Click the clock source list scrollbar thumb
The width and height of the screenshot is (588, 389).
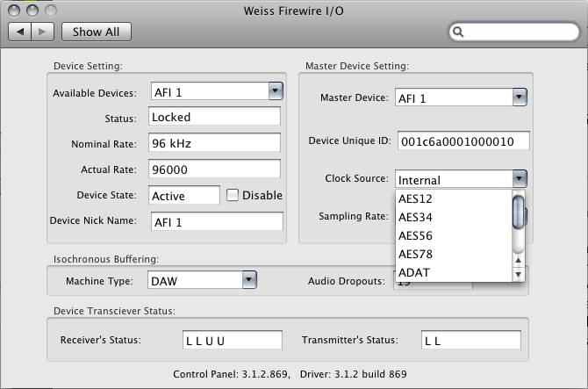519,211
